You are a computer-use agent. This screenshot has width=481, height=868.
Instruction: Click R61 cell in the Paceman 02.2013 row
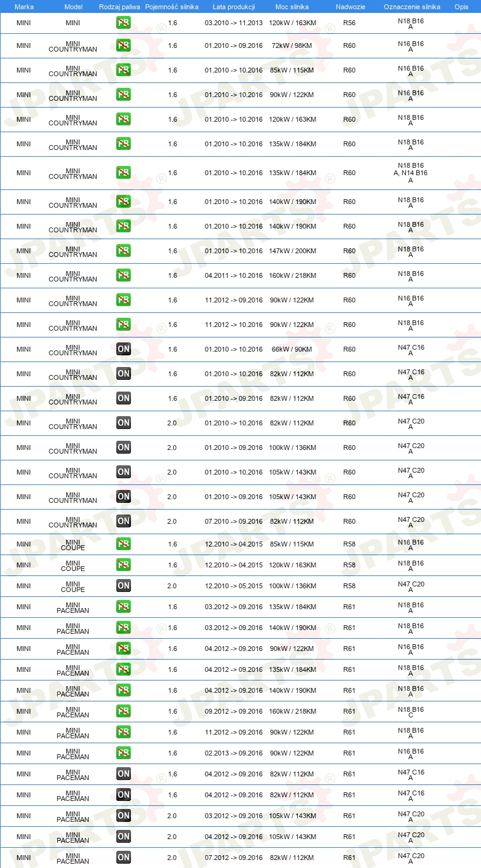pos(349,753)
